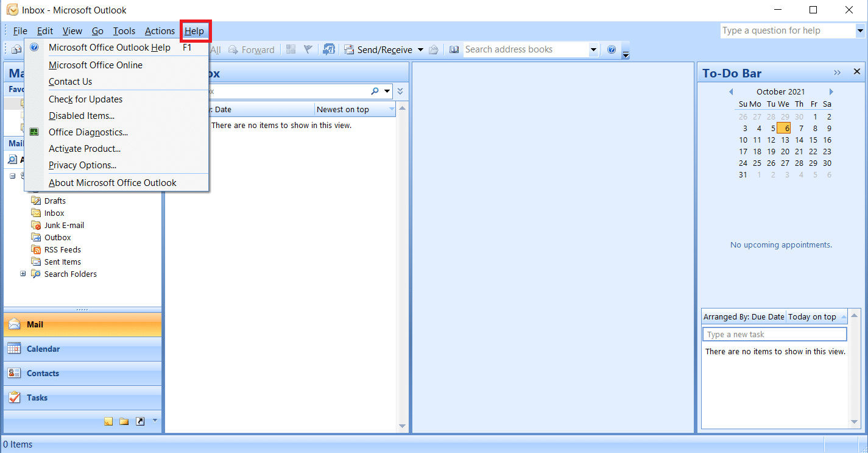The width and height of the screenshot is (868, 453).
Task: Toggle the Newest on top sort order
Action: 355,110
